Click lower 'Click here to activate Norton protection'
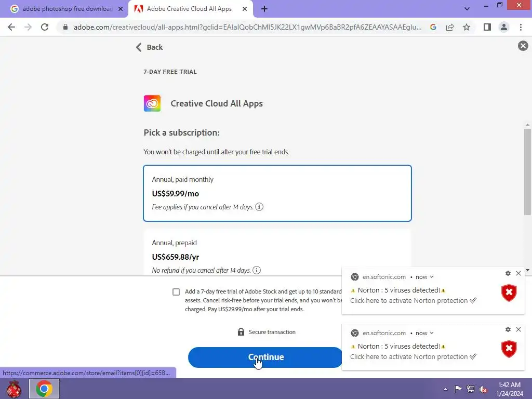This screenshot has height=399, width=532. pyautogui.click(x=413, y=356)
